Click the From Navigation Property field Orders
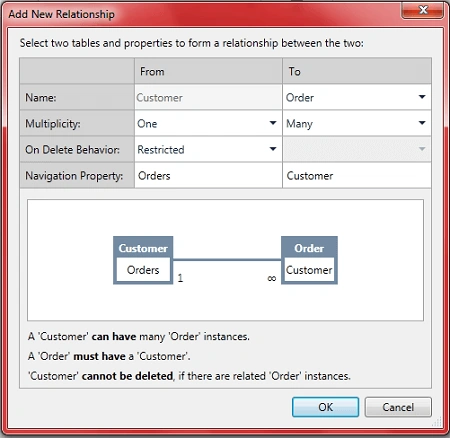450x438 pixels. coord(208,175)
